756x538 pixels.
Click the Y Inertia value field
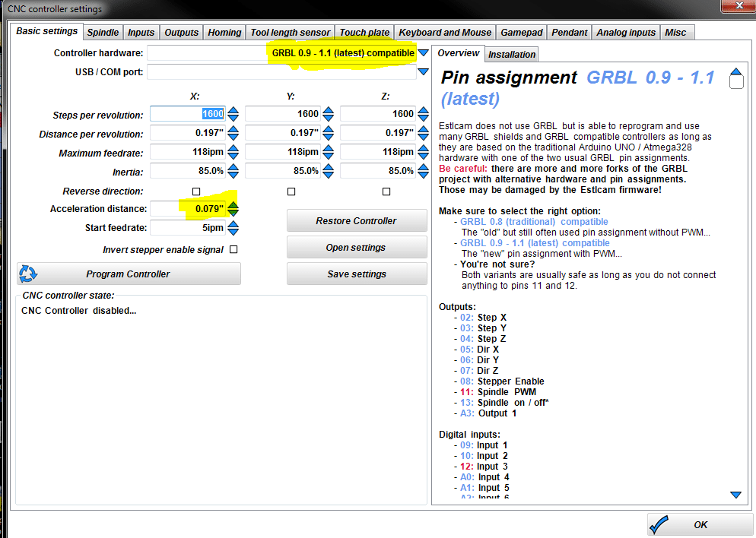coord(283,171)
